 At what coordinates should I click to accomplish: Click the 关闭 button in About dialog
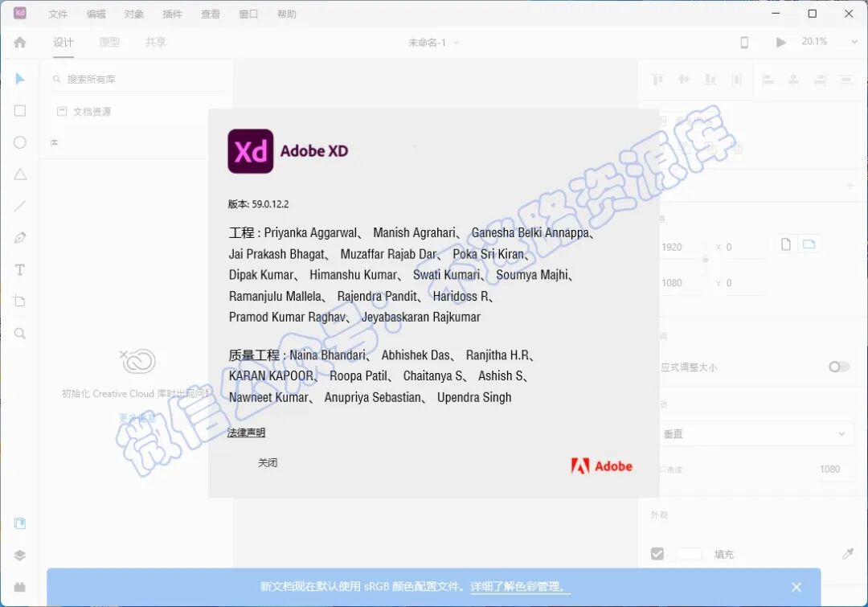point(268,462)
